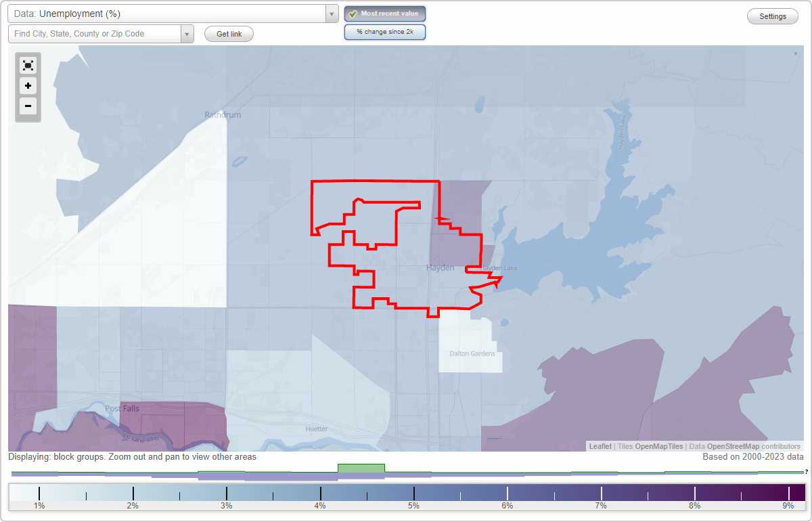This screenshot has width=812, height=522.
Task: Click the Rathdrum map label
Action: [223, 114]
